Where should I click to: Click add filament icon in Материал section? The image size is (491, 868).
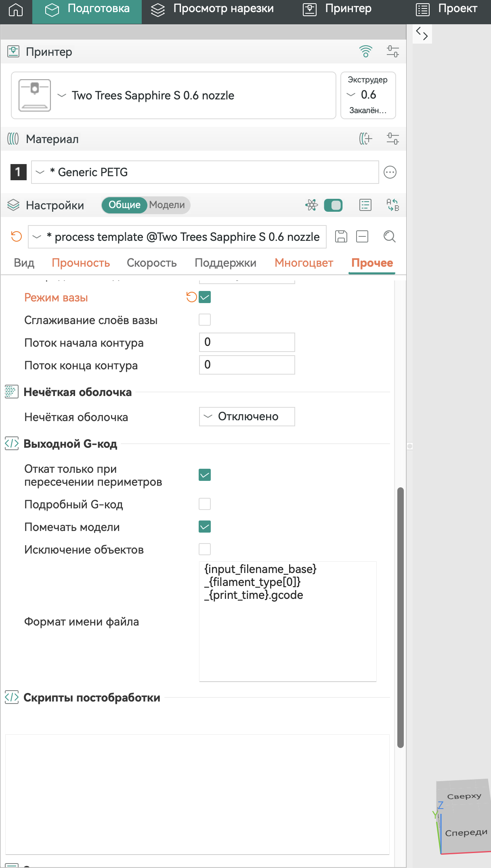[366, 139]
